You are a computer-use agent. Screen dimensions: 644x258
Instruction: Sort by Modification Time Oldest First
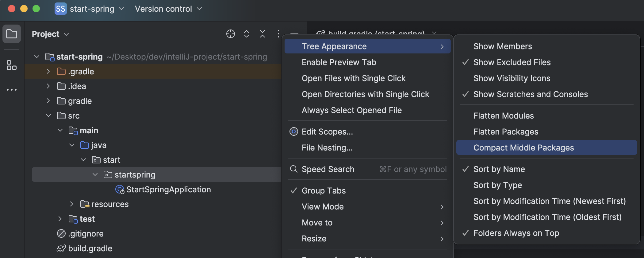point(546,217)
